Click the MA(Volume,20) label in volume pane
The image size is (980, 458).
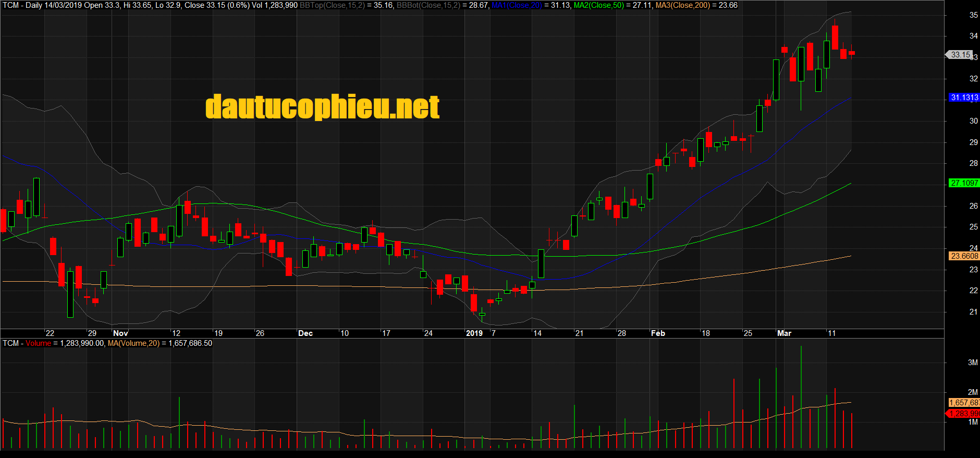coord(133,343)
